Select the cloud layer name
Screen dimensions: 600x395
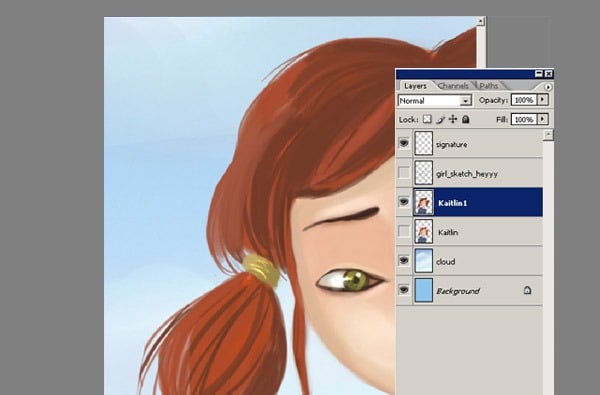point(445,262)
